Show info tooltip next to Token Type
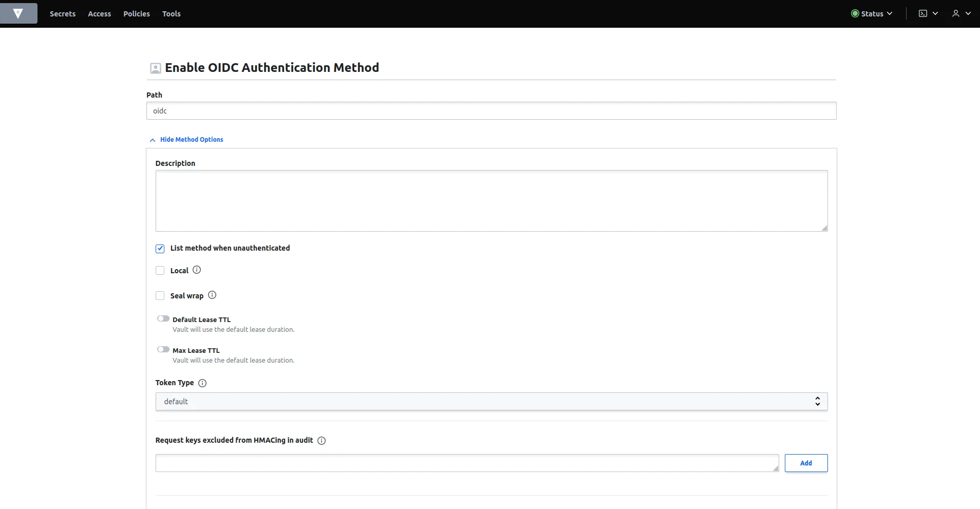Image resolution: width=980 pixels, height=509 pixels. click(x=202, y=383)
